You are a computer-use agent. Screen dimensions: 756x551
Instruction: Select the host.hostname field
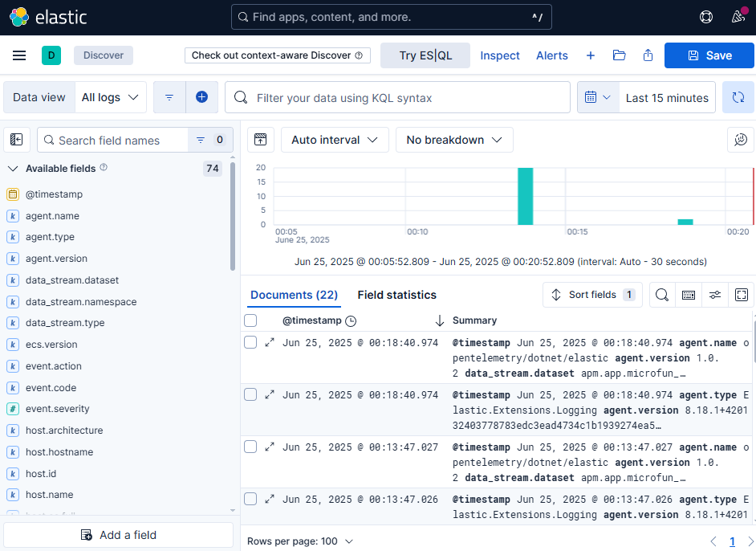[x=59, y=452]
